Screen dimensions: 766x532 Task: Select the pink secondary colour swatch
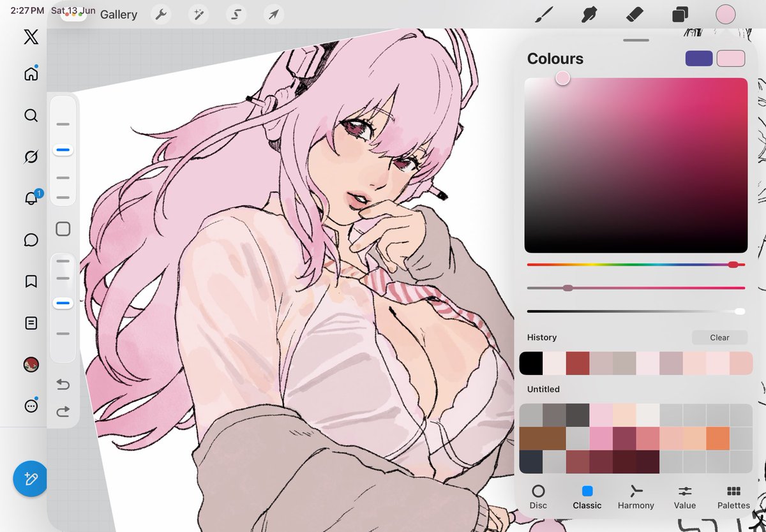click(x=731, y=59)
